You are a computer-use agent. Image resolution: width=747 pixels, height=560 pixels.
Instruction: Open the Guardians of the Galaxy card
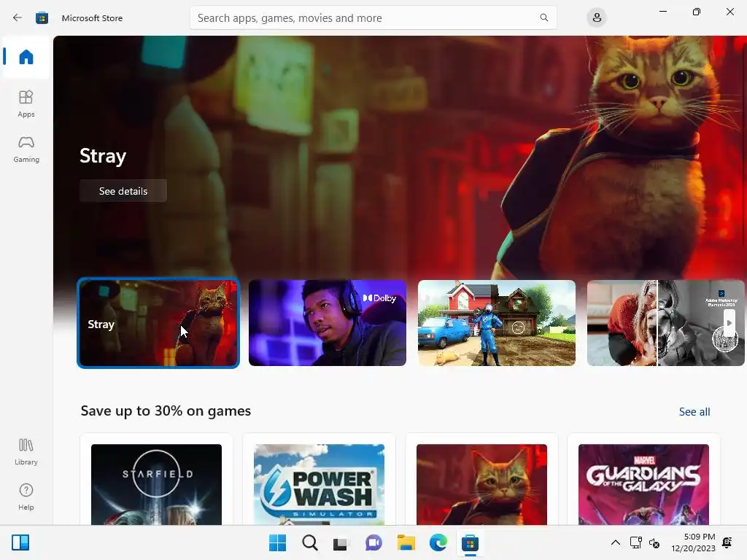click(643, 480)
